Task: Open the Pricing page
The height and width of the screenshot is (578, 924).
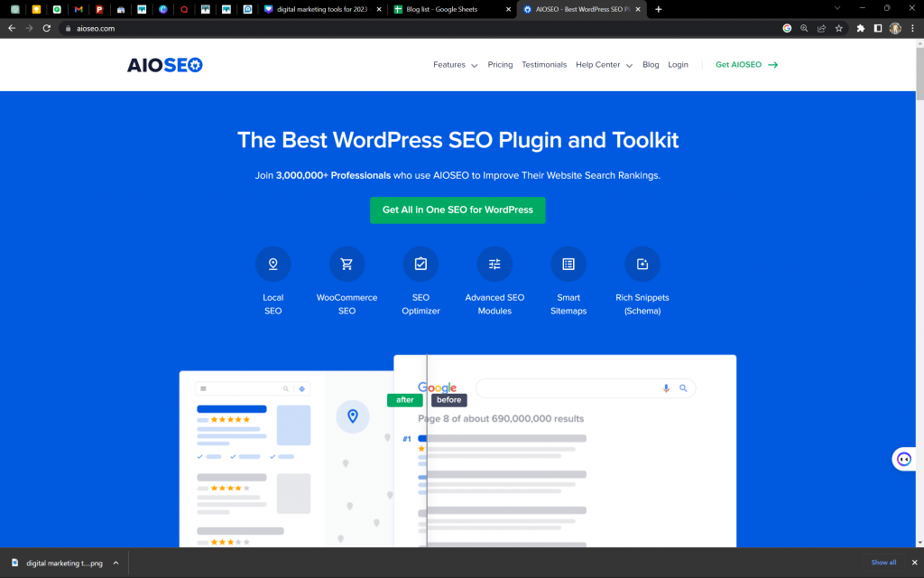Action: tap(500, 65)
